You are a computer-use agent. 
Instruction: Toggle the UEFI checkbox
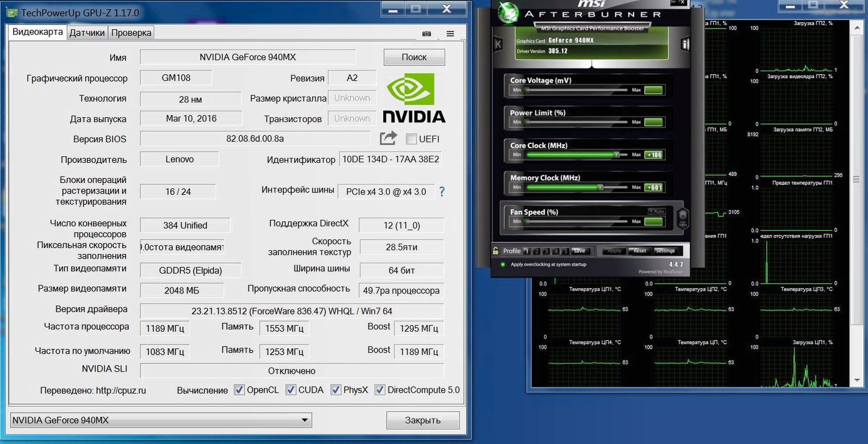(411, 139)
